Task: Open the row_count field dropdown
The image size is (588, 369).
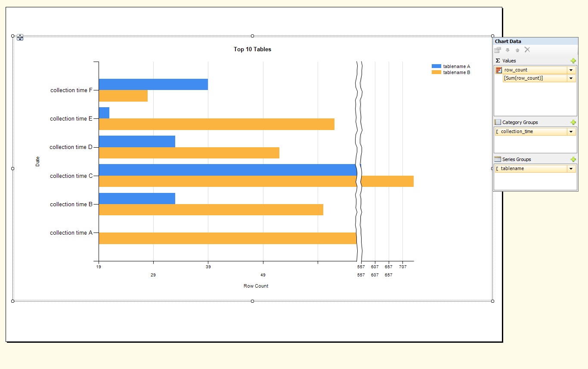Action: pyautogui.click(x=571, y=70)
